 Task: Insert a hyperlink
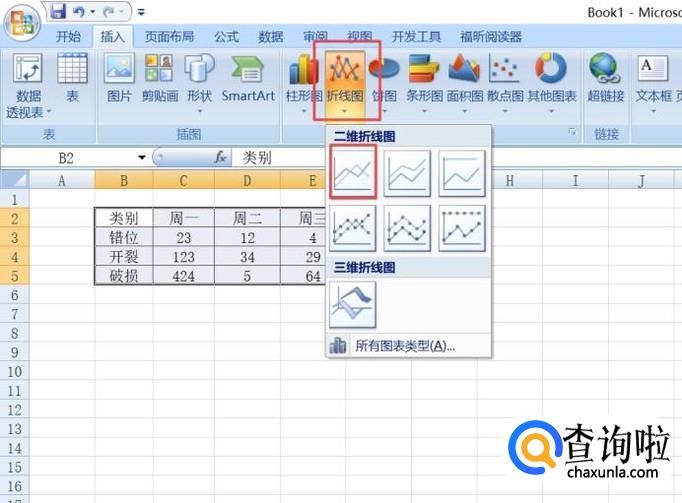click(606, 78)
